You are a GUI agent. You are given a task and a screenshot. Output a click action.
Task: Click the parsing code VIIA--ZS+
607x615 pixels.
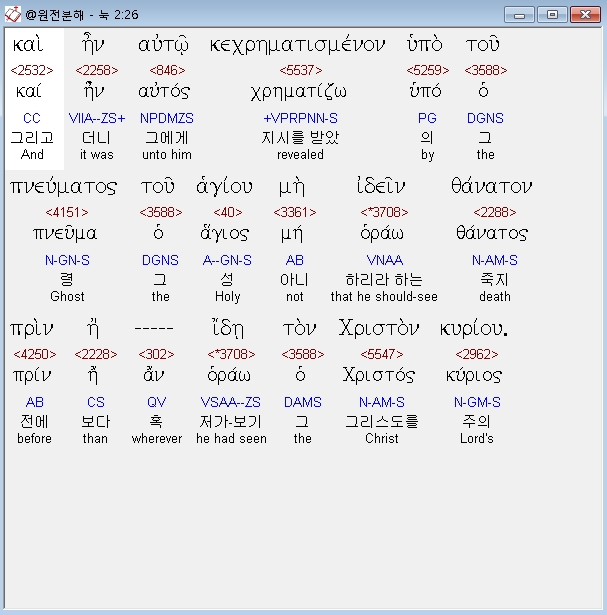tap(97, 118)
